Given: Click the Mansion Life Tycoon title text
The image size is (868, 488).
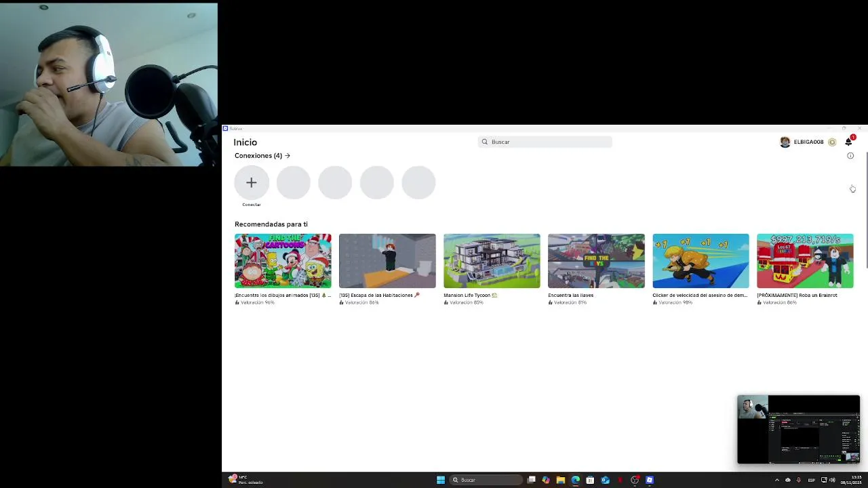Looking at the screenshot, I should [x=470, y=296].
